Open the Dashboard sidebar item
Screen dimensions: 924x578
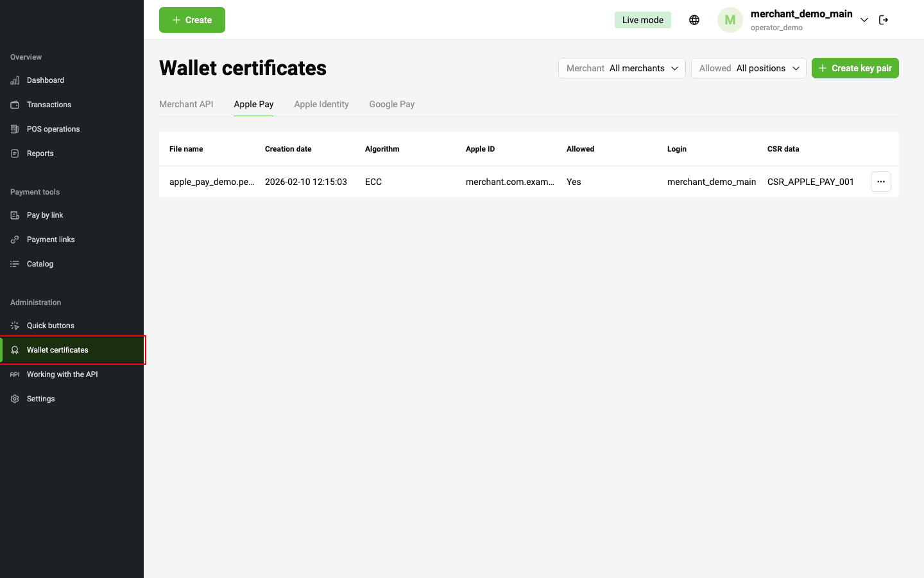pos(46,80)
